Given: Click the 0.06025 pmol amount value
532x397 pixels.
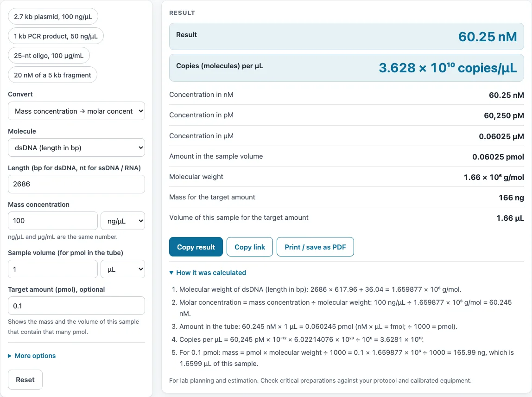Looking at the screenshot, I should click(498, 157).
